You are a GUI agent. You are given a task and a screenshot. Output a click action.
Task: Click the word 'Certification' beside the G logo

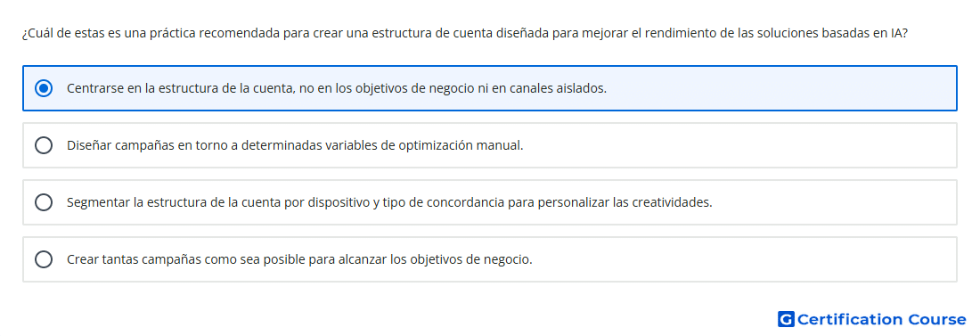pyautogui.click(x=851, y=320)
